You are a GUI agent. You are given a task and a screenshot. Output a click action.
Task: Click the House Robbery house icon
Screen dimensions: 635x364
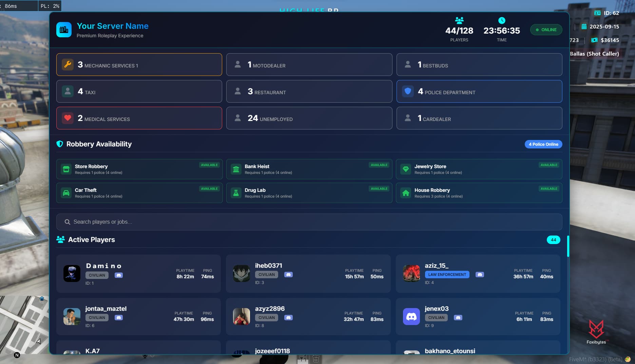coord(406,193)
